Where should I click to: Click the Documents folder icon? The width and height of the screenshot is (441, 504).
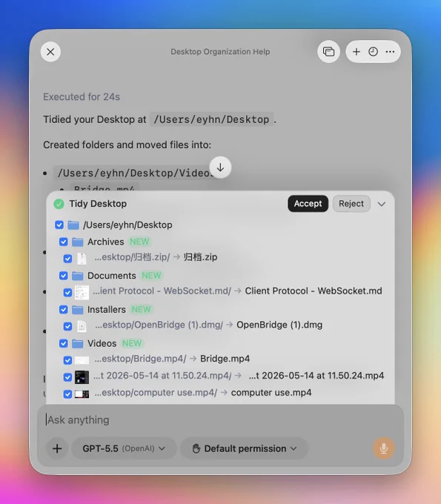tap(78, 276)
